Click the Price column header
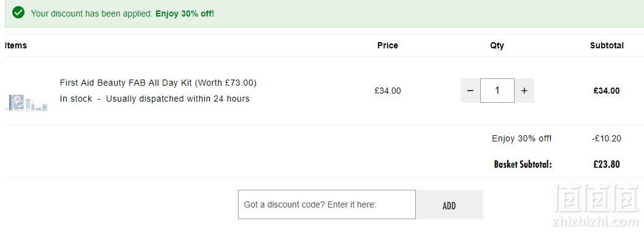Image resolution: width=644 pixels, height=232 pixels. point(388,45)
